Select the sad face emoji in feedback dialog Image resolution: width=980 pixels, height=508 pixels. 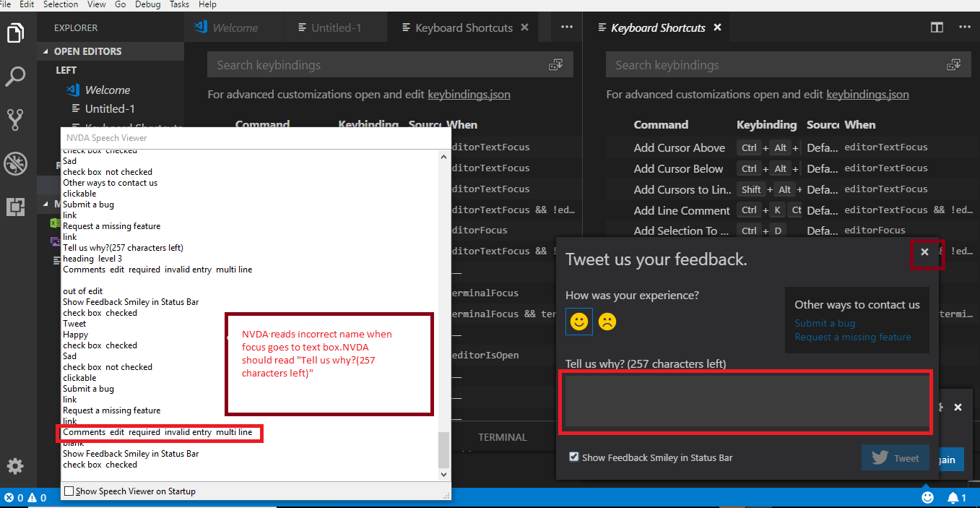tap(607, 321)
